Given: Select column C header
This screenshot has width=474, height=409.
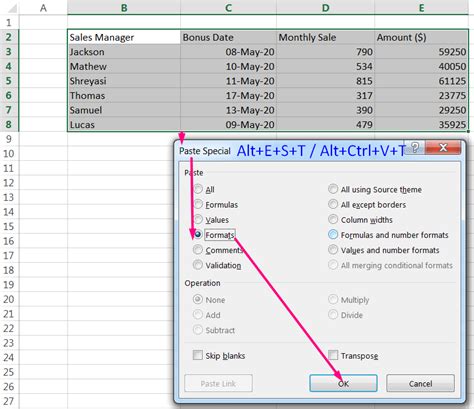Looking at the screenshot, I should click(x=228, y=7).
